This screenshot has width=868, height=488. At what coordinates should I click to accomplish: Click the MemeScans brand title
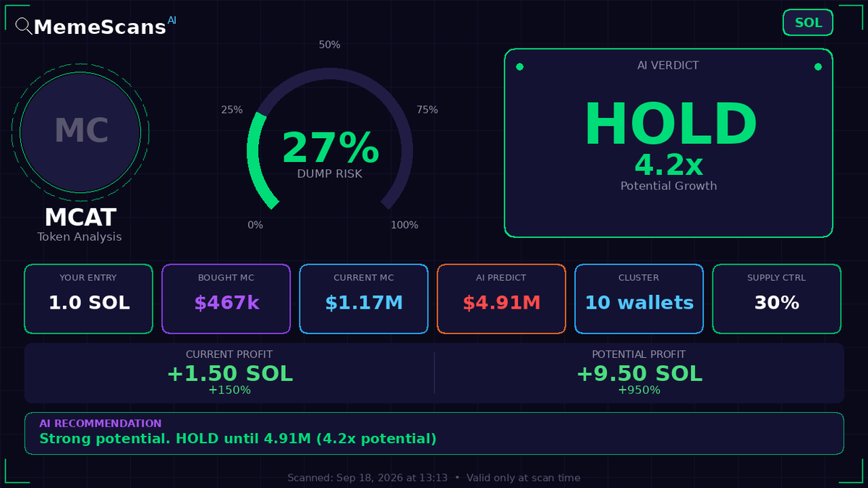coord(100,27)
